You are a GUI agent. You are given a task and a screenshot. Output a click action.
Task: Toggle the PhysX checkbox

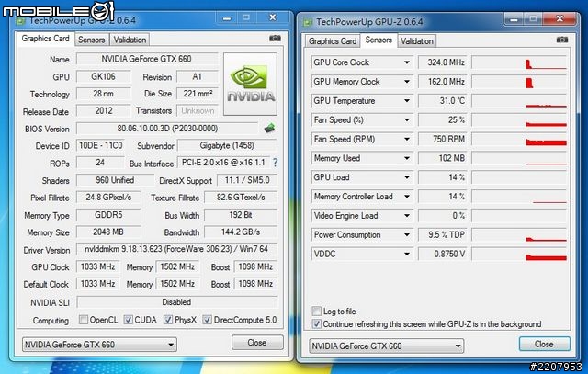coord(167,320)
